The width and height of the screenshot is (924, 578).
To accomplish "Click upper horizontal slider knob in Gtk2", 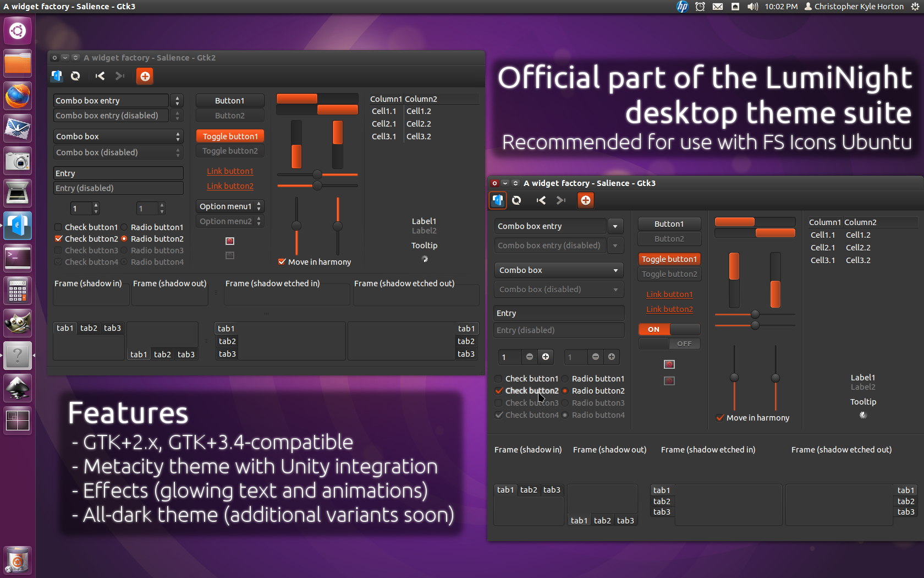I will (317, 175).
